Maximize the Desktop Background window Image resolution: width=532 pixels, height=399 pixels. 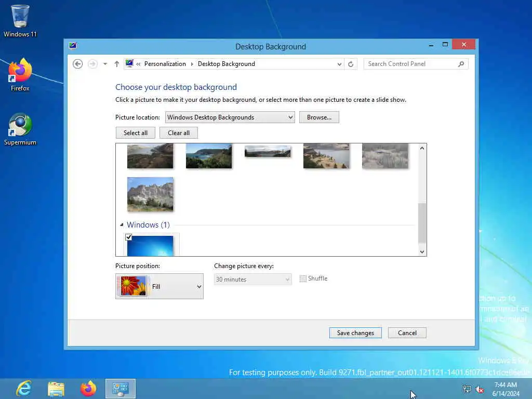(x=445, y=45)
